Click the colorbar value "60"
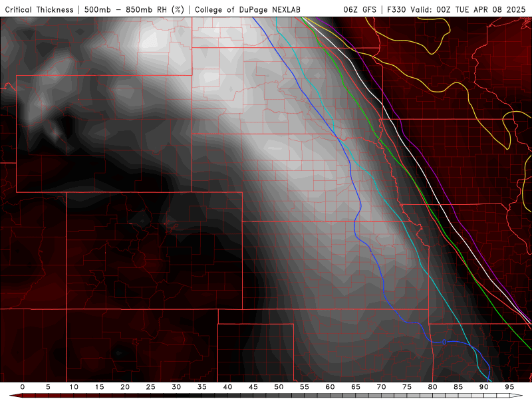 (x=330, y=387)
